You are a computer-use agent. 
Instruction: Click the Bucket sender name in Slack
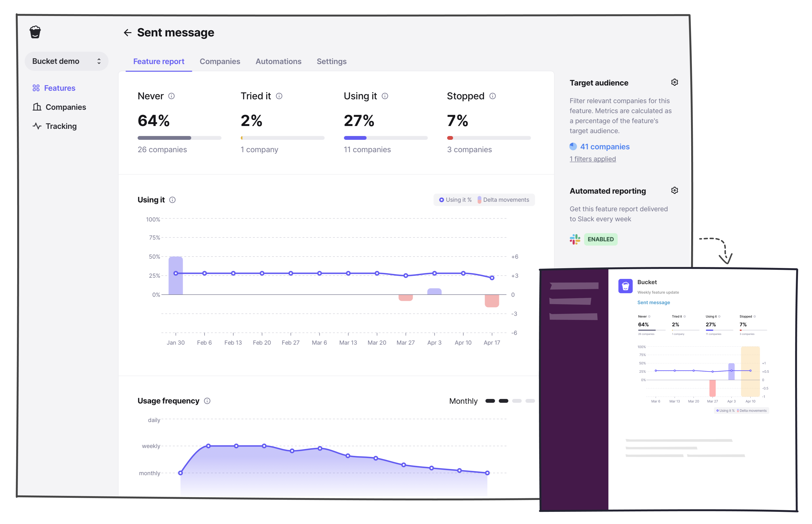(647, 282)
